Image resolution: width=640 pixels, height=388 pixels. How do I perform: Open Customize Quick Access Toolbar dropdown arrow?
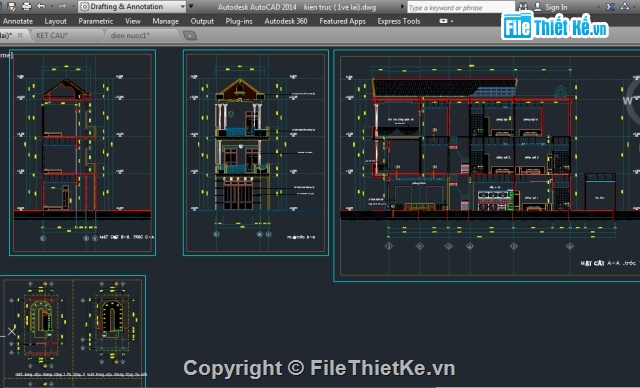tap(191, 7)
